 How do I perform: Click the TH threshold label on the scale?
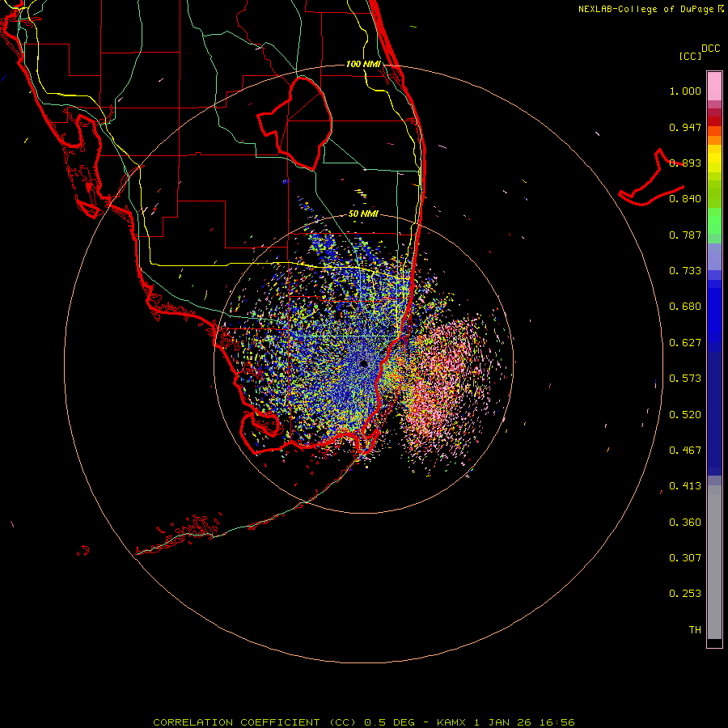click(x=695, y=630)
